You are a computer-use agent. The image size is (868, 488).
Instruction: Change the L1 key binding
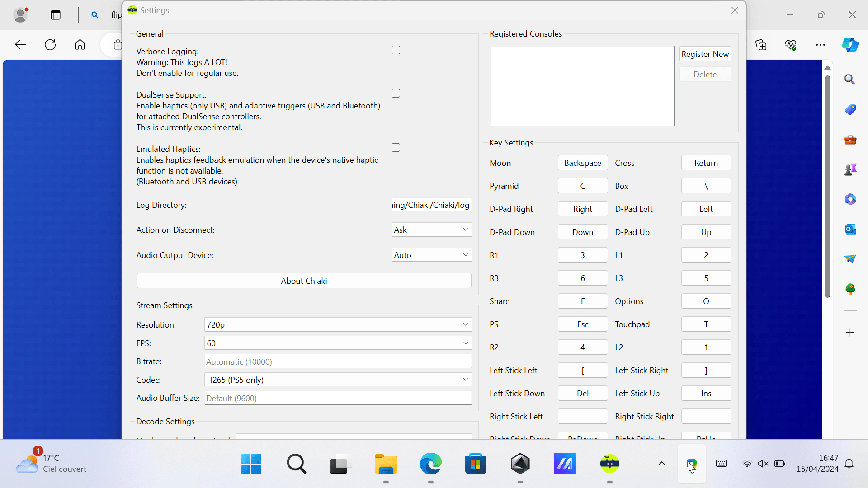tap(706, 255)
